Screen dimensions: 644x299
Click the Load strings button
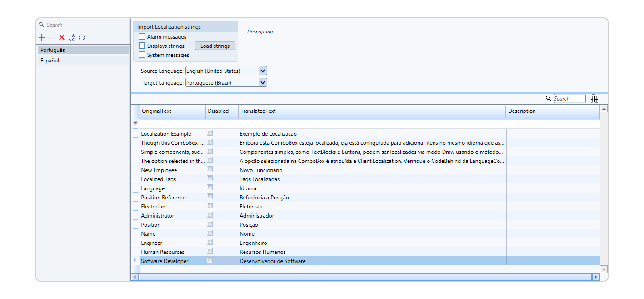[215, 46]
